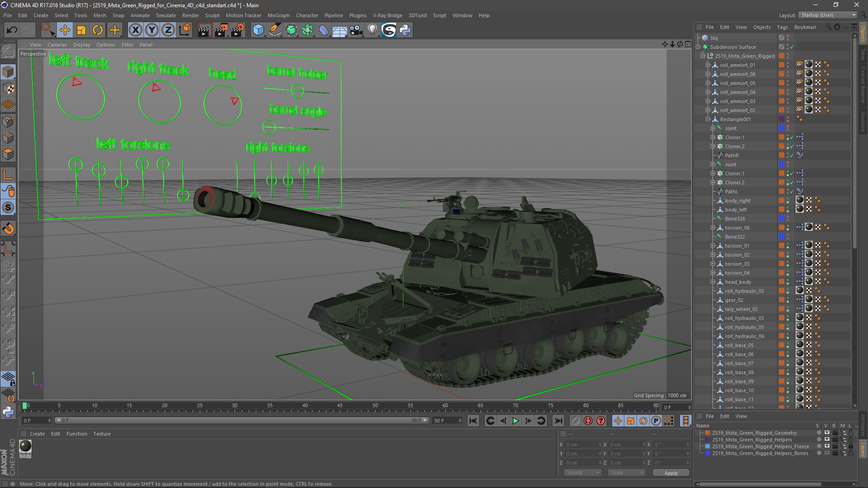Open the World coordinate dropdown
This screenshot has height=488, width=868.
pyautogui.click(x=583, y=473)
